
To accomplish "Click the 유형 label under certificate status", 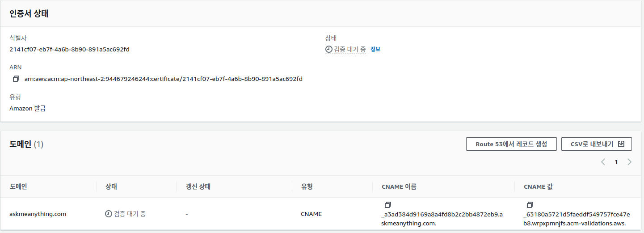I will click(15, 97).
